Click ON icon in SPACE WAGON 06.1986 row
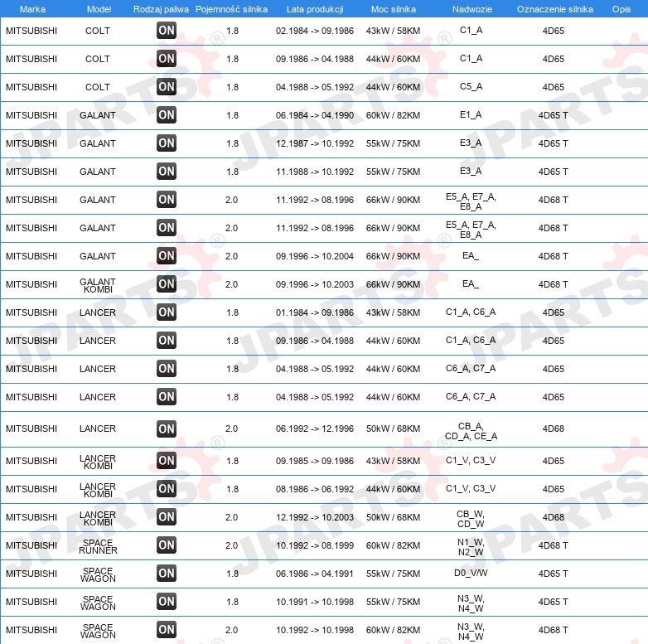 (x=167, y=573)
